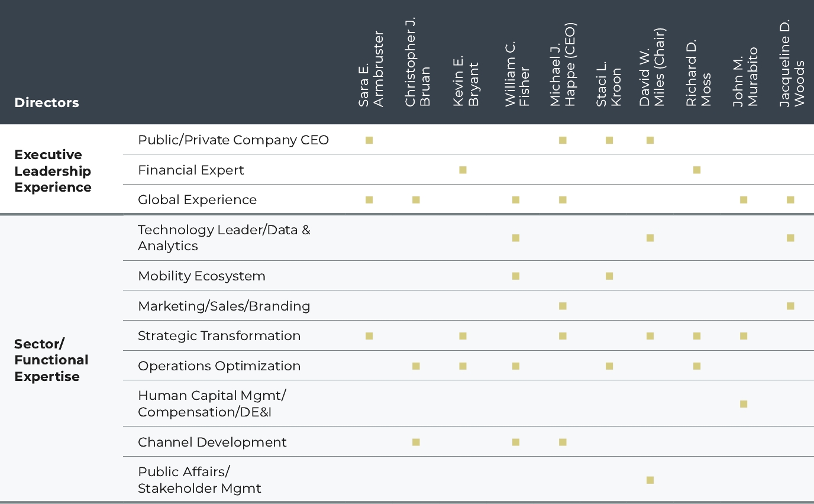Select John M. Murabito's Strategic Transformation square
814x504 pixels.
point(744,336)
